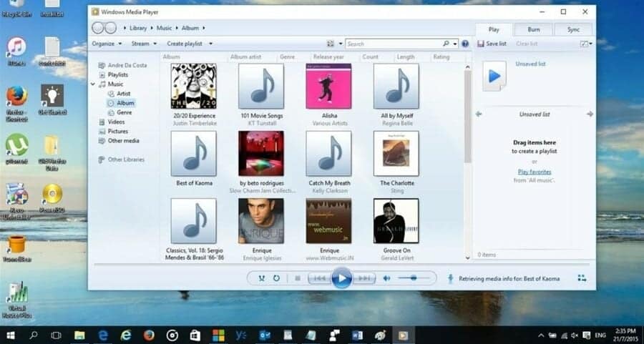Select the 101 Movie Songs album icon

pyautogui.click(x=261, y=86)
